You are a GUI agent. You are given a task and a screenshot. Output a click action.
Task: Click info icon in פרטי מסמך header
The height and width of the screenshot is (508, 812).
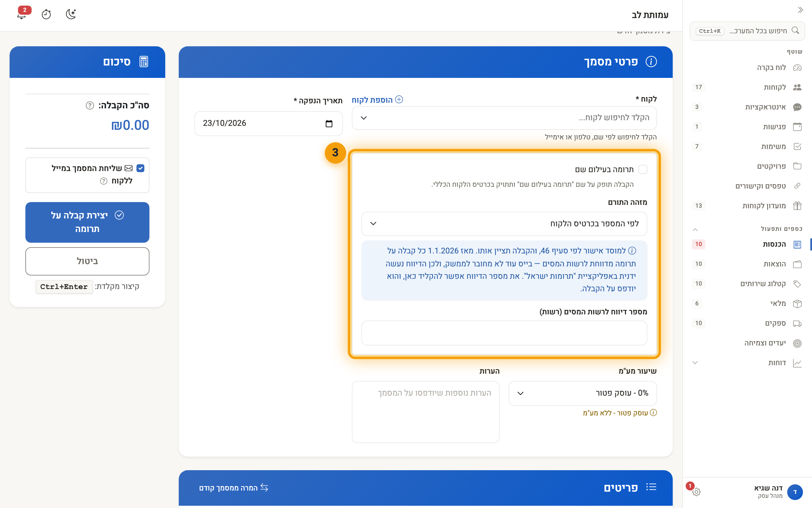pyautogui.click(x=651, y=62)
